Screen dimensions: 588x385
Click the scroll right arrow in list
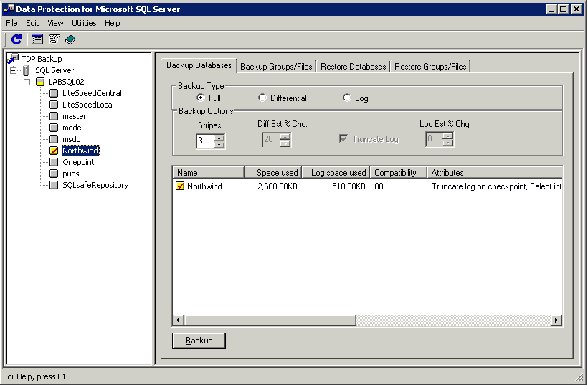click(x=556, y=320)
